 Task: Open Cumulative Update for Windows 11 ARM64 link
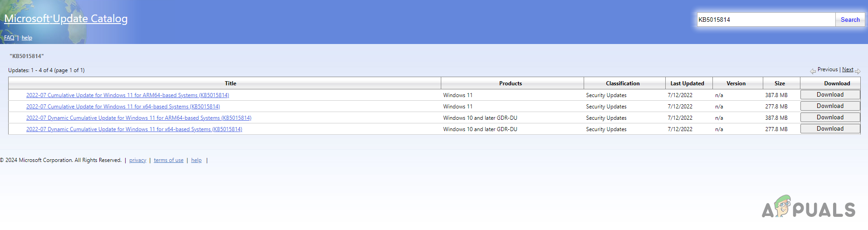[x=127, y=95]
